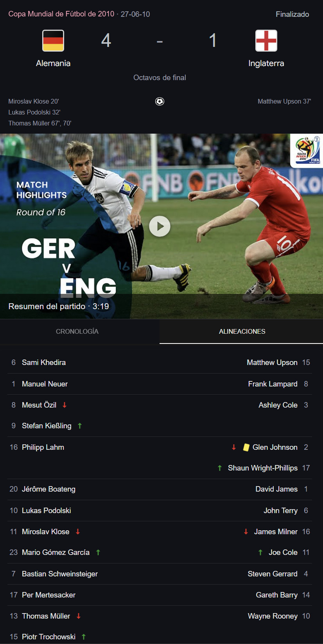The image size is (323, 644).
Task: Click goal scorer Miroslav Klose 20'
Action: point(34,102)
